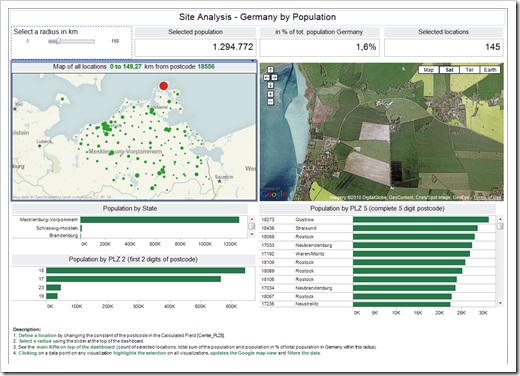Select postcode 18106 Rostock bar
The width and height of the screenshot is (520, 376).
coord(405,279)
